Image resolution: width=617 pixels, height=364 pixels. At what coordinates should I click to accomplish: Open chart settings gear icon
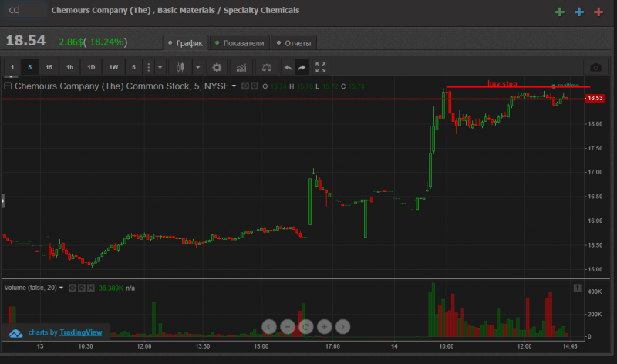point(217,67)
